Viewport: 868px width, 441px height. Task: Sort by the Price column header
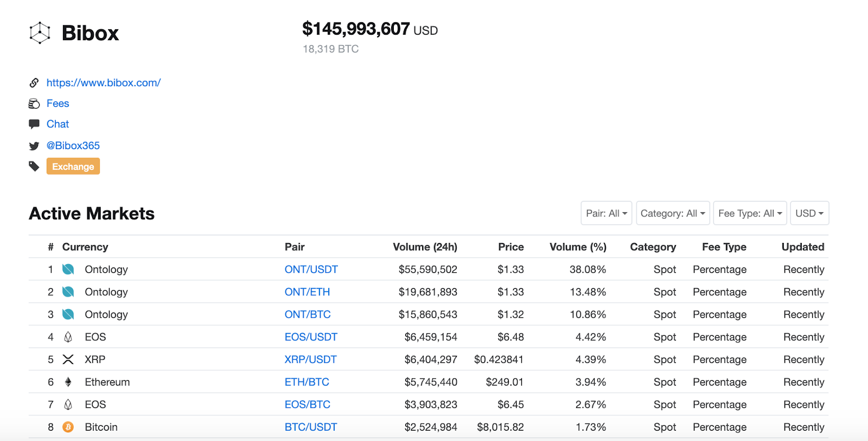click(511, 247)
